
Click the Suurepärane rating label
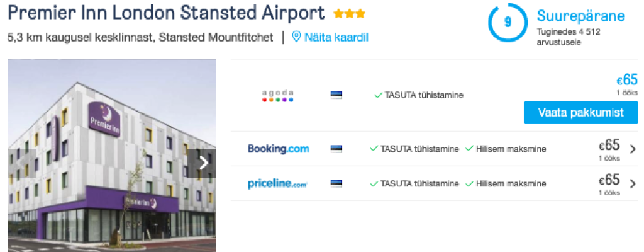click(x=580, y=16)
